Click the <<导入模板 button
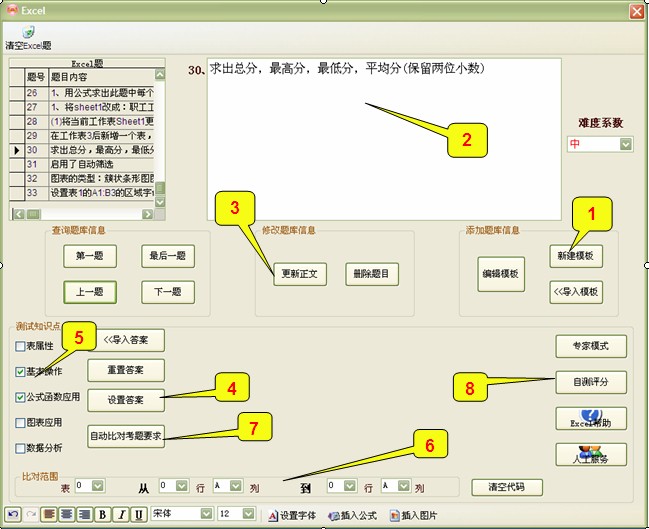649x529 pixels. click(576, 292)
